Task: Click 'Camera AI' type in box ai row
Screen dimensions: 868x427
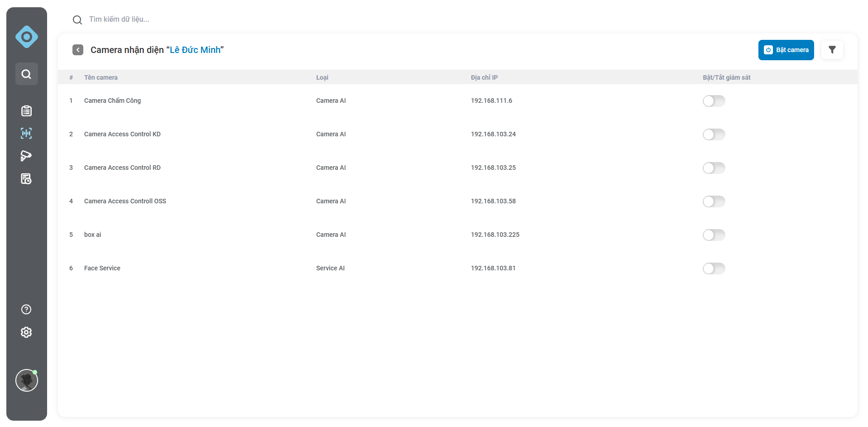Action: pyautogui.click(x=331, y=235)
